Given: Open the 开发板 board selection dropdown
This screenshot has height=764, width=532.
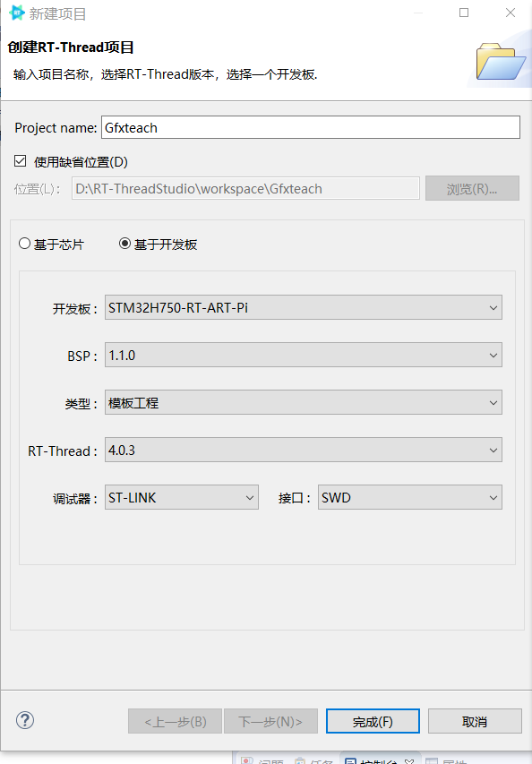Looking at the screenshot, I should coord(493,306).
